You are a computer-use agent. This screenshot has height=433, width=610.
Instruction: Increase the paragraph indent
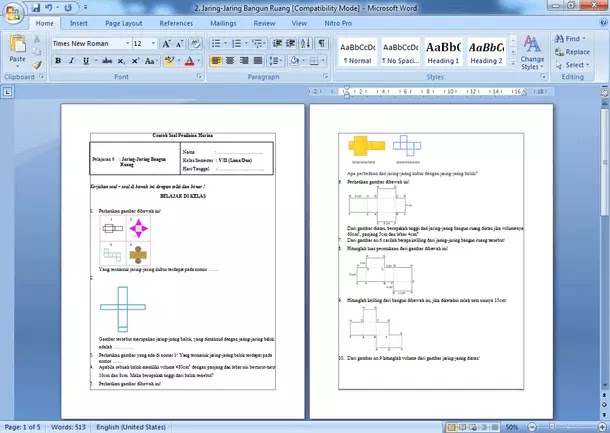click(291, 43)
